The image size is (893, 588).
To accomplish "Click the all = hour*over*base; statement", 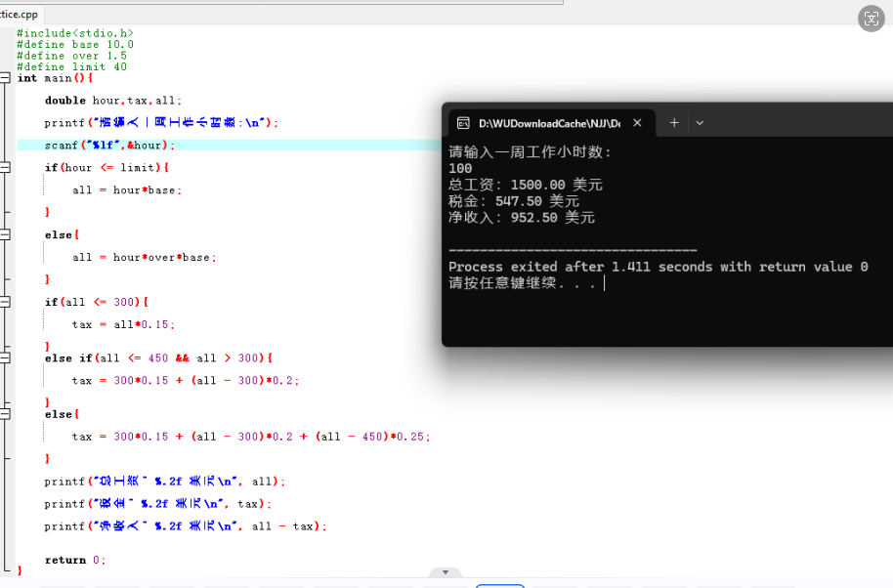I will tap(144, 257).
